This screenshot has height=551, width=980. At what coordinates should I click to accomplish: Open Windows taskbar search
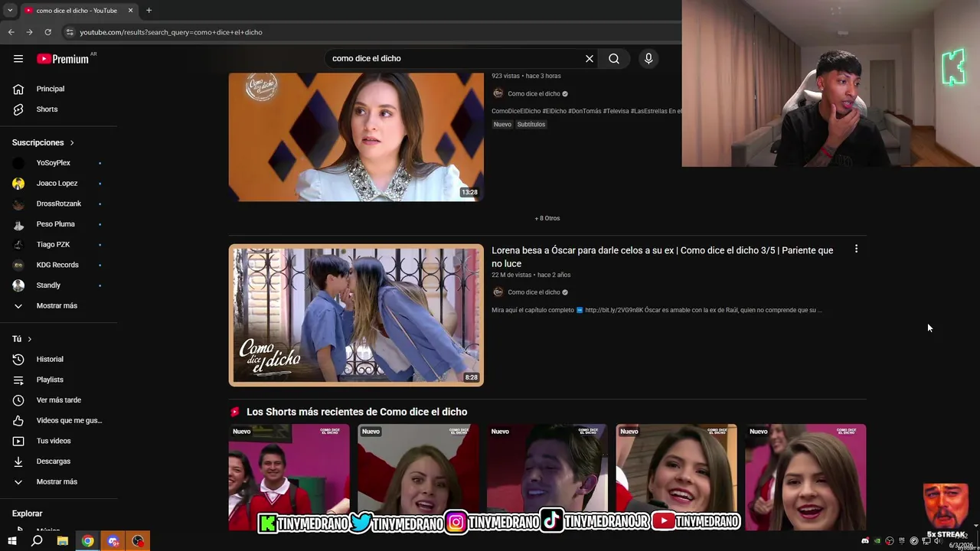click(x=37, y=541)
